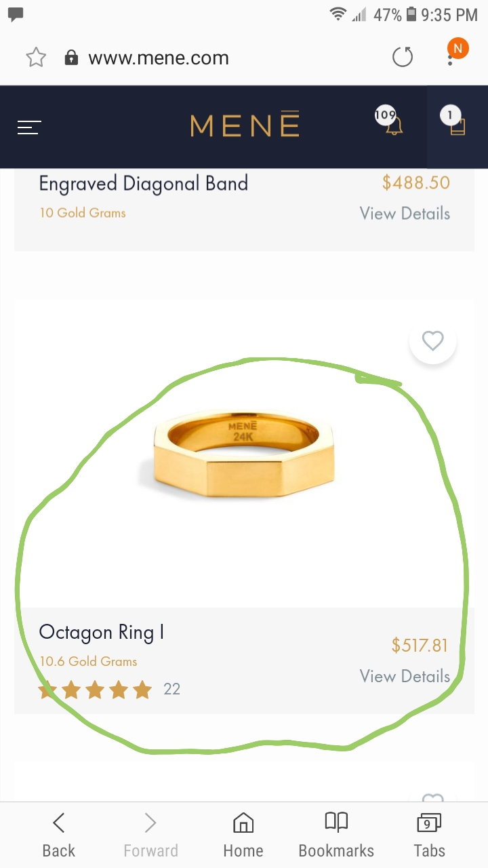
Task: Tap the padlock site security icon
Action: [71, 58]
